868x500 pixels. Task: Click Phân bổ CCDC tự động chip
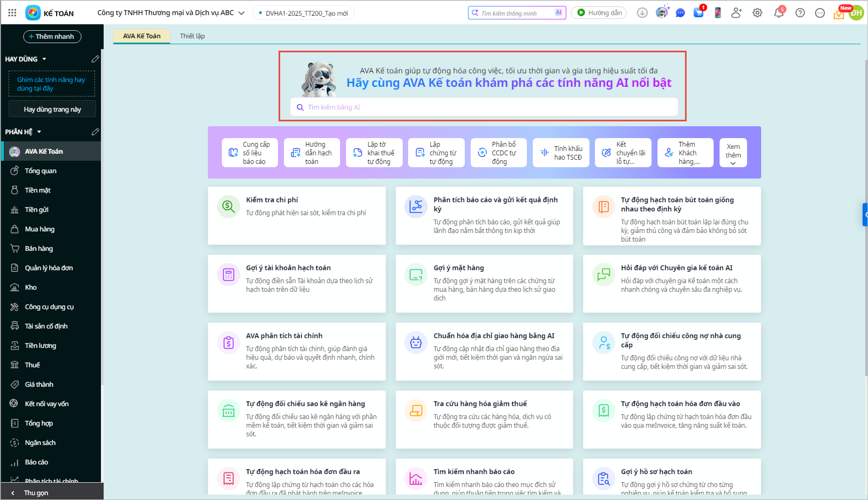pos(499,153)
